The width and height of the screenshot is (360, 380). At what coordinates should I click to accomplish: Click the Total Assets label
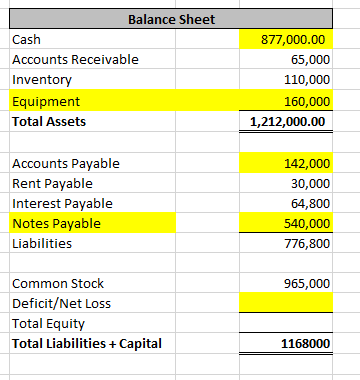pos(49,121)
